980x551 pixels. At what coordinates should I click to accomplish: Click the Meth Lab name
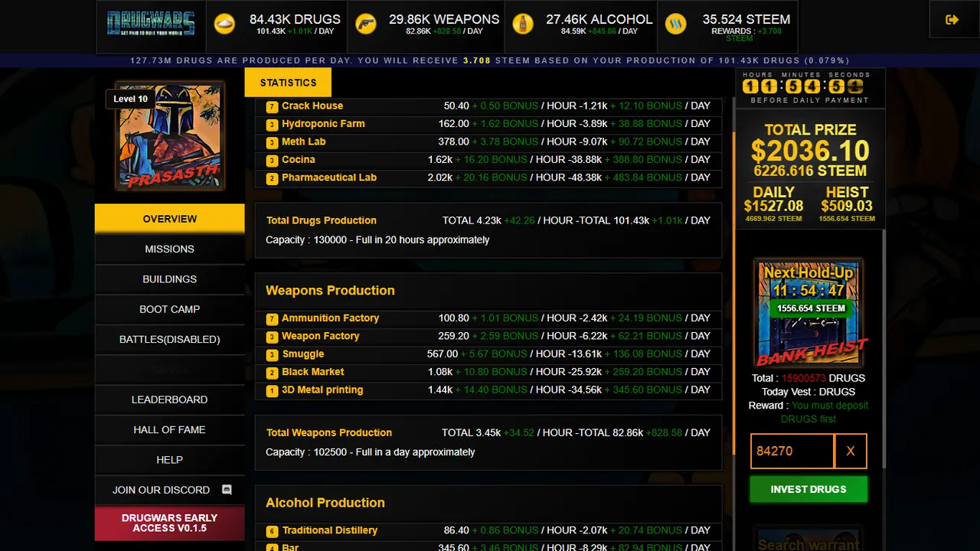click(x=304, y=142)
